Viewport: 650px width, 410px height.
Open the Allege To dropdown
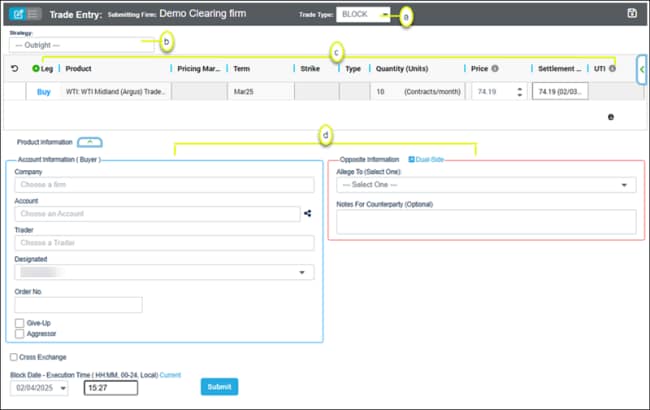click(486, 185)
